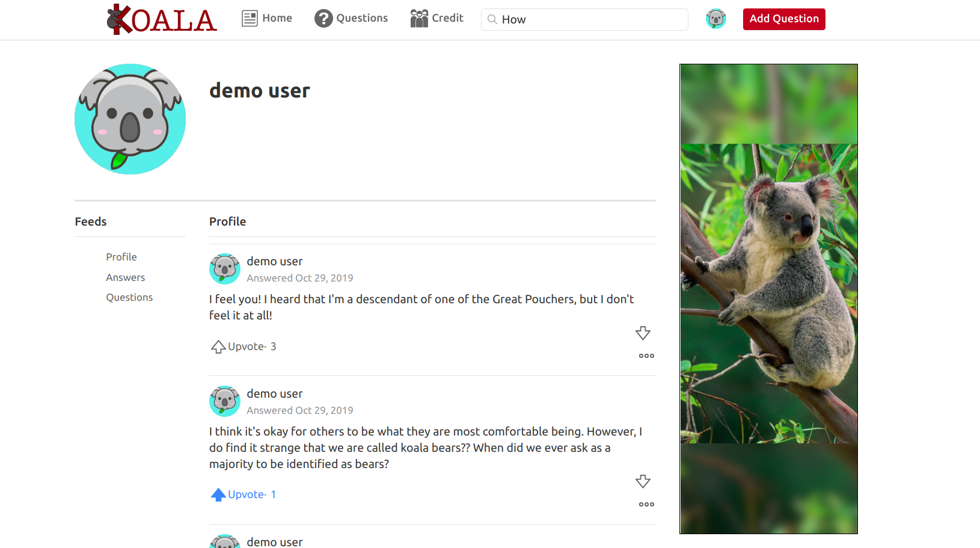The image size is (980, 548).
Task: Downvote the Great Pouchers answer
Action: [x=643, y=333]
